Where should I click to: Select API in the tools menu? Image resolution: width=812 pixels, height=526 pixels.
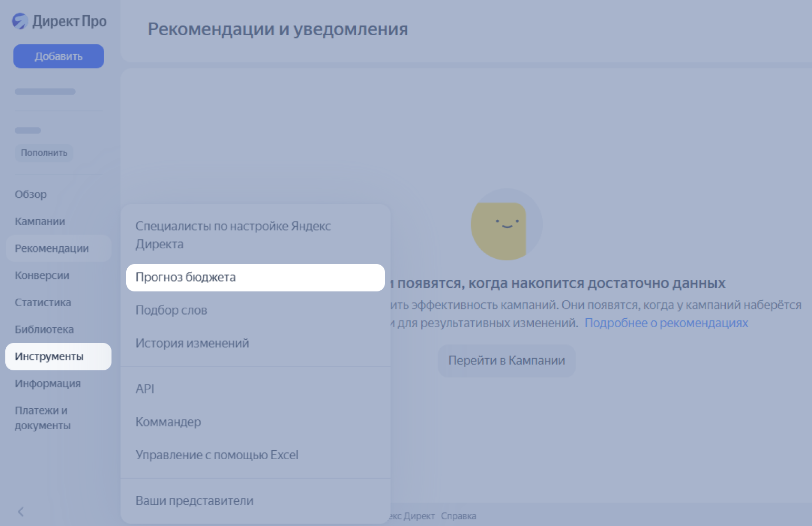click(145, 388)
